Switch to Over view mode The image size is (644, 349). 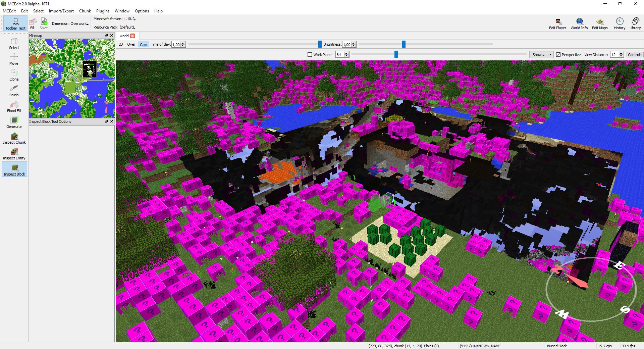pyautogui.click(x=131, y=44)
